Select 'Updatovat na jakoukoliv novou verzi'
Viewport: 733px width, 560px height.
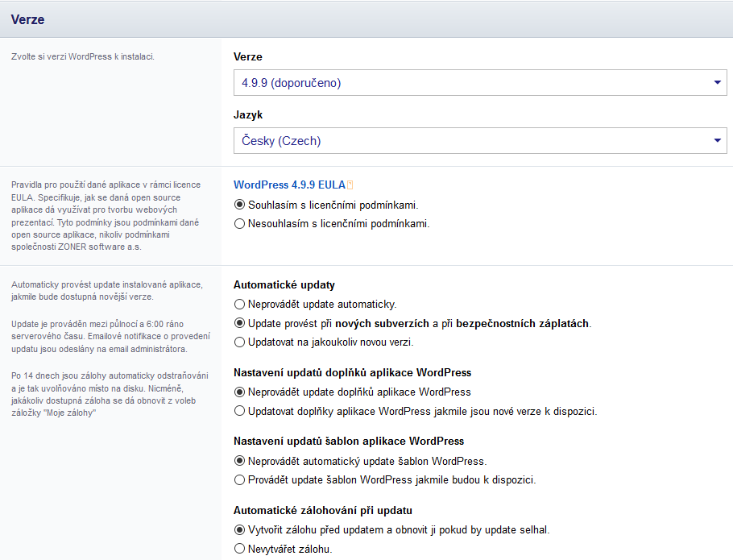(x=239, y=342)
